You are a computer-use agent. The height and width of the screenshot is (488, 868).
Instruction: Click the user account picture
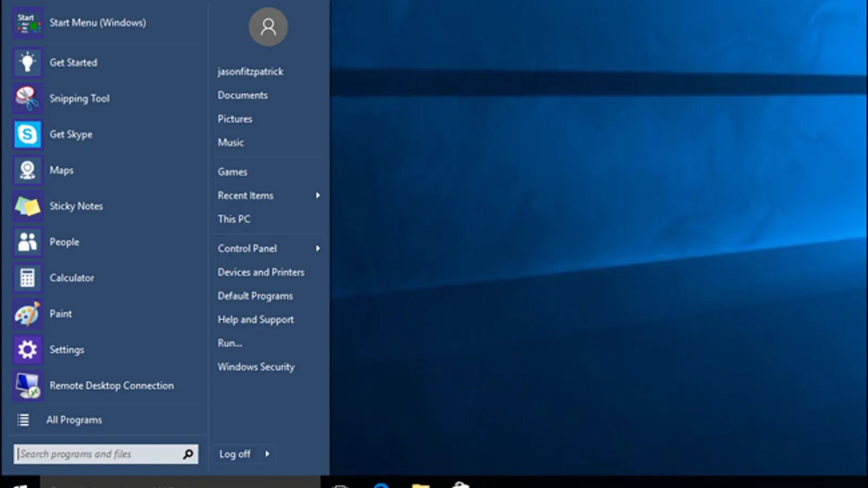pyautogui.click(x=268, y=27)
